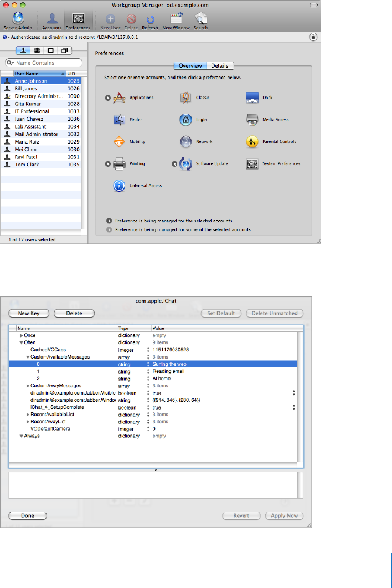392x588 pixels.
Task: Select user Mei Chen
Action: coord(41,149)
